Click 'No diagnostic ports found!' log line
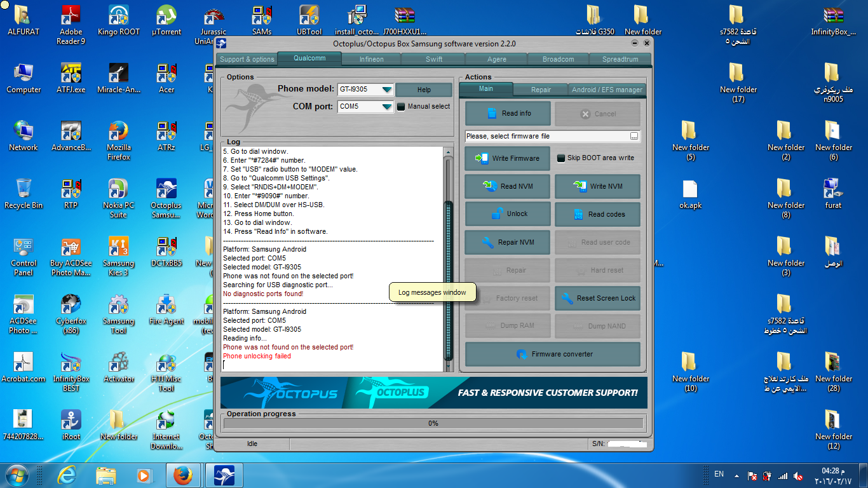The width and height of the screenshot is (868, 488). click(263, 294)
